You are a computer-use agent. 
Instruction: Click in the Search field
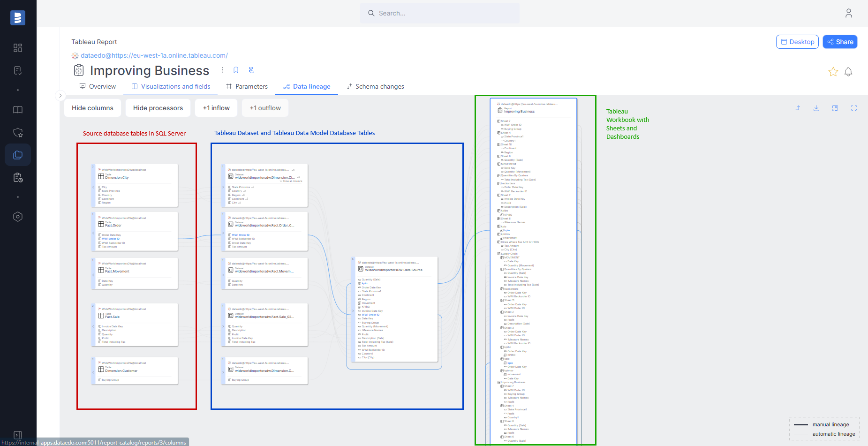tap(440, 13)
